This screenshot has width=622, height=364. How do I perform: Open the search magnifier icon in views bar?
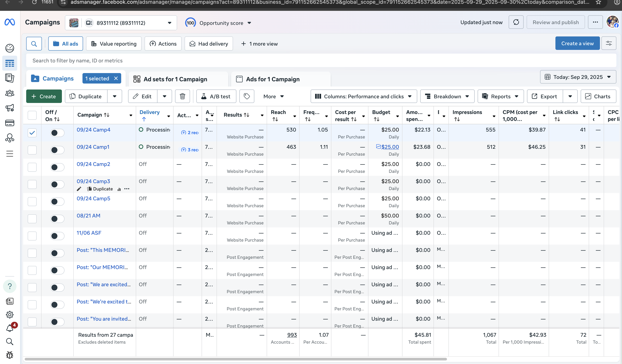(x=34, y=44)
